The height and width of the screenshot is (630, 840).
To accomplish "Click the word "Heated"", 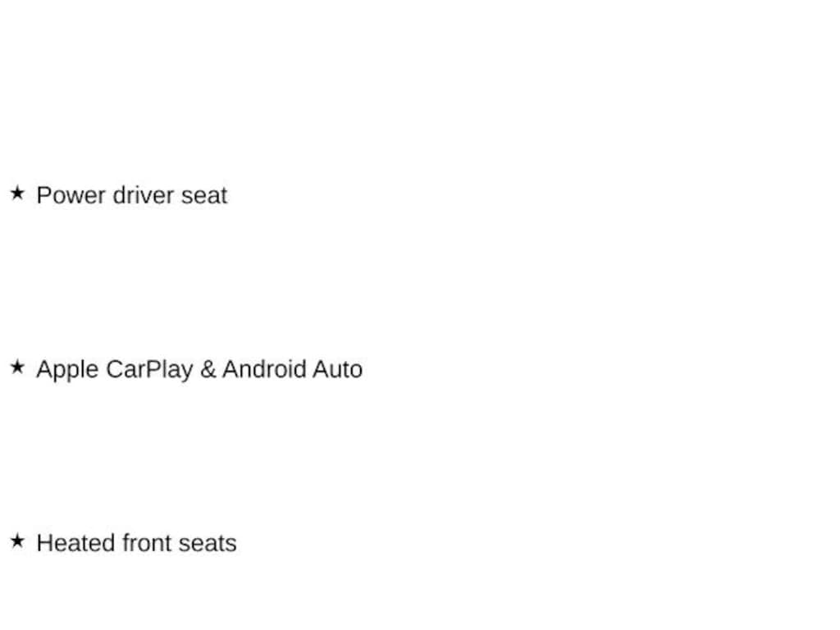I will click(x=75, y=543).
